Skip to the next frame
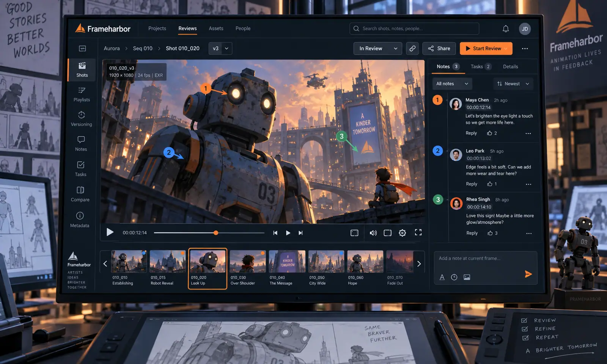 pyautogui.click(x=300, y=233)
